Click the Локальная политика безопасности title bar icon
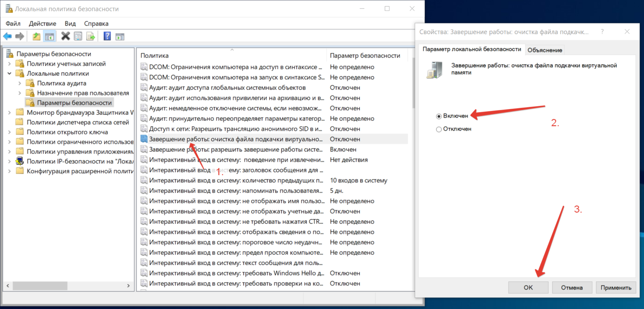 point(8,9)
